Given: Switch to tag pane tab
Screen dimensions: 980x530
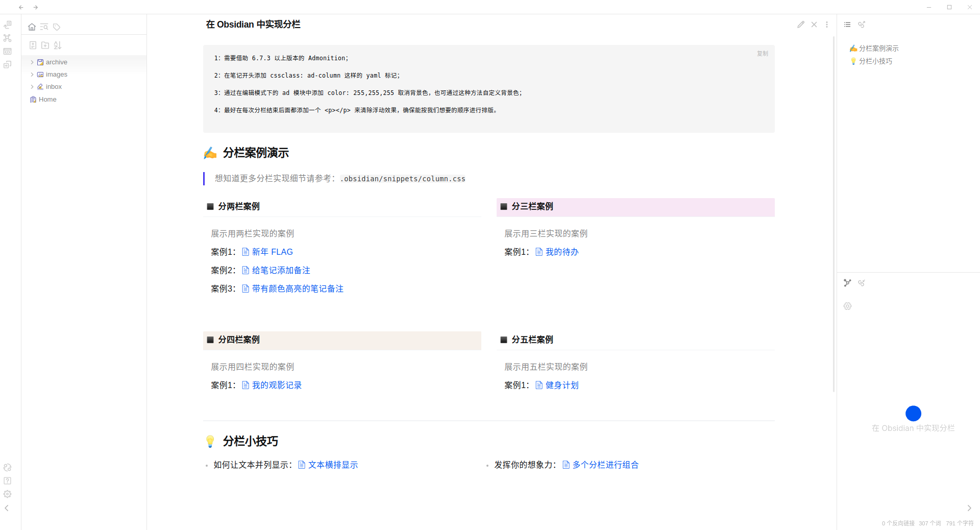Looking at the screenshot, I should [57, 27].
